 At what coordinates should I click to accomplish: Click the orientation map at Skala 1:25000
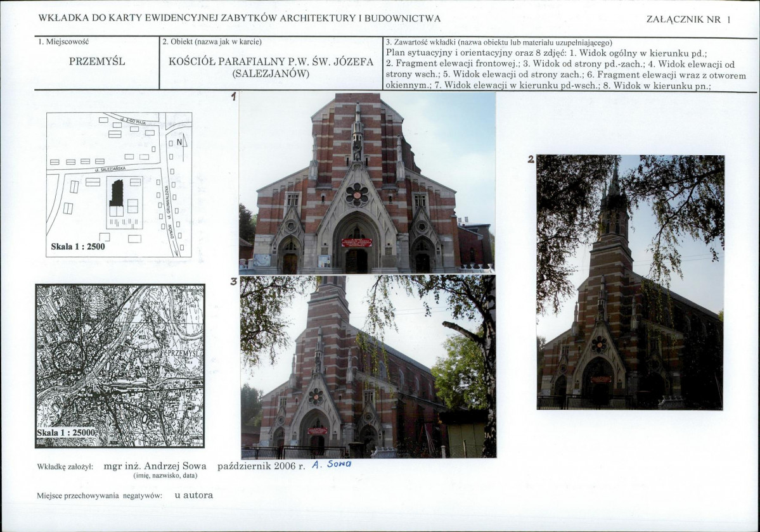[x=120, y=366]
